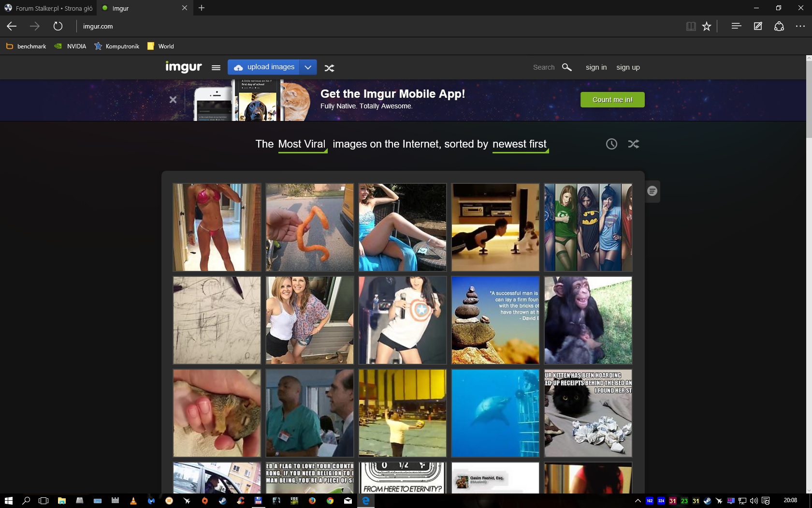812x508 pixels.
Task: Open the NVIDIA bookmark
Action: point(71,46)
